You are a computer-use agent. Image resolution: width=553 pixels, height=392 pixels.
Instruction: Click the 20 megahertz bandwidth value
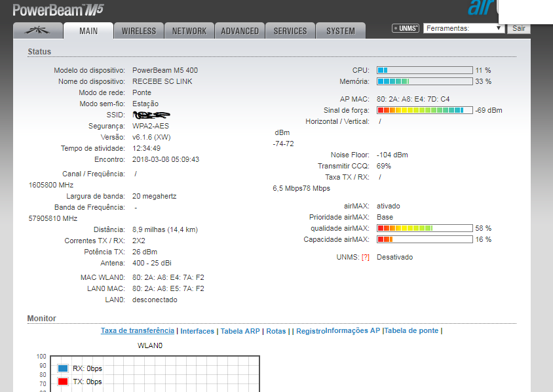click(x=154, y=196)
